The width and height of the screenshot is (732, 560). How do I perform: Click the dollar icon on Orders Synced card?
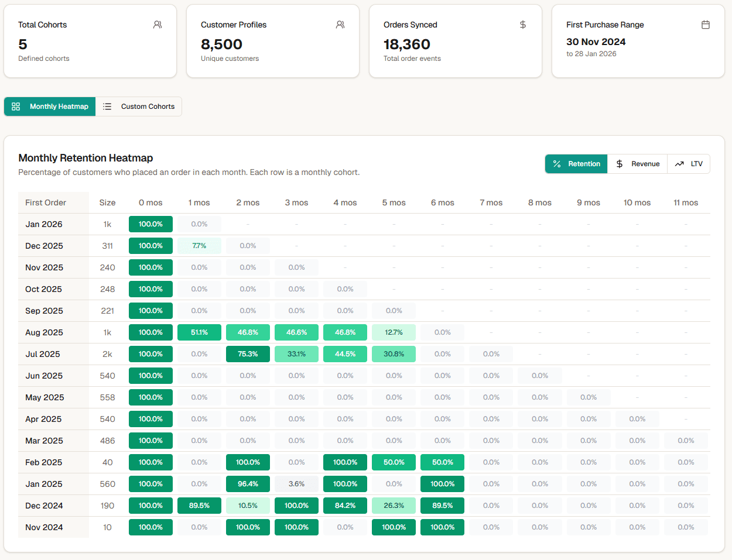click(x=523, y=25)
